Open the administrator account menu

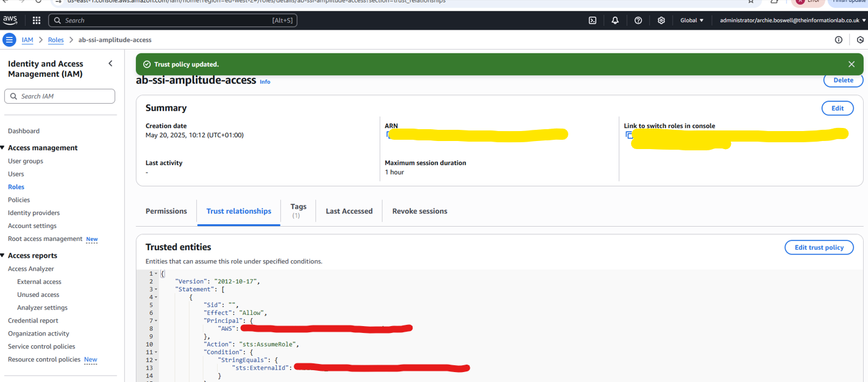tap(793, 20)
